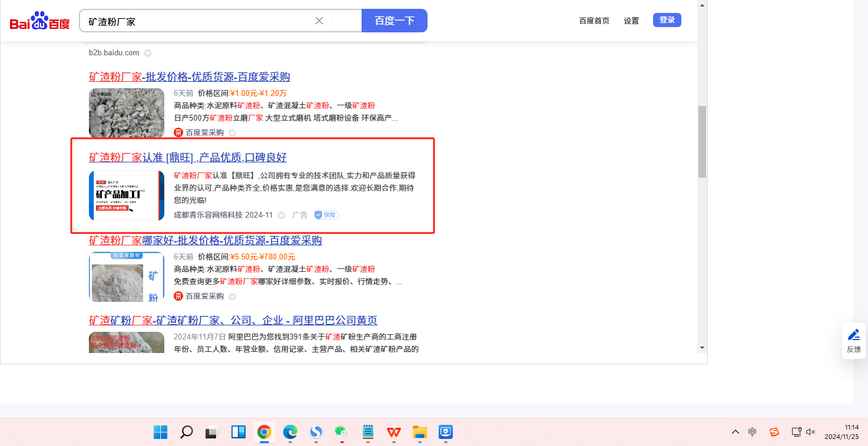Click the 保障 shield badge on ad

(326, 215)
